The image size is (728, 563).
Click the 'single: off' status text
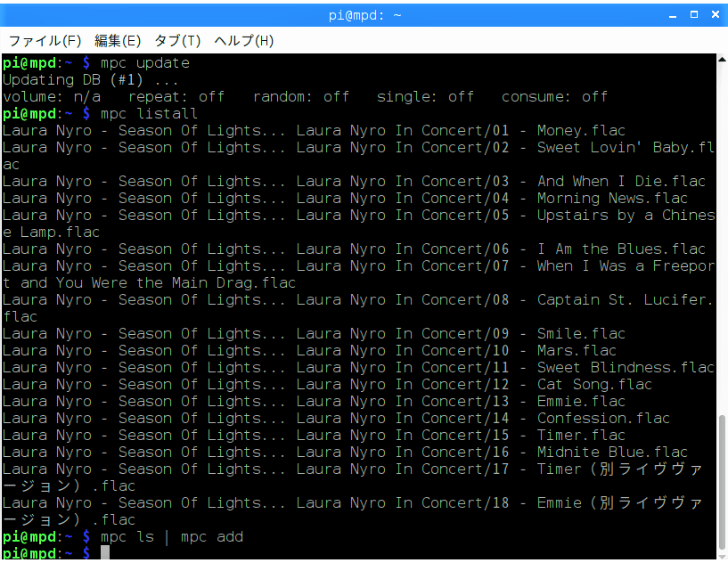[425, 96]
